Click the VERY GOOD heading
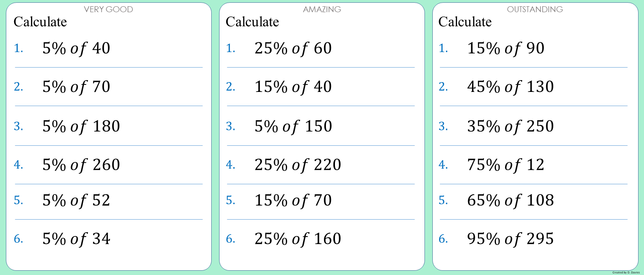 [x=108, y=9]
